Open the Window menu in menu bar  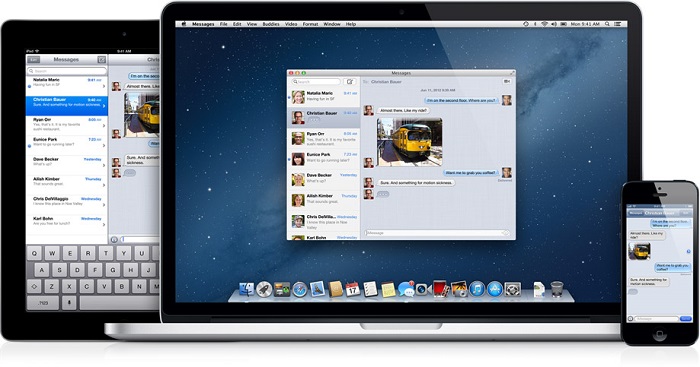332,24
